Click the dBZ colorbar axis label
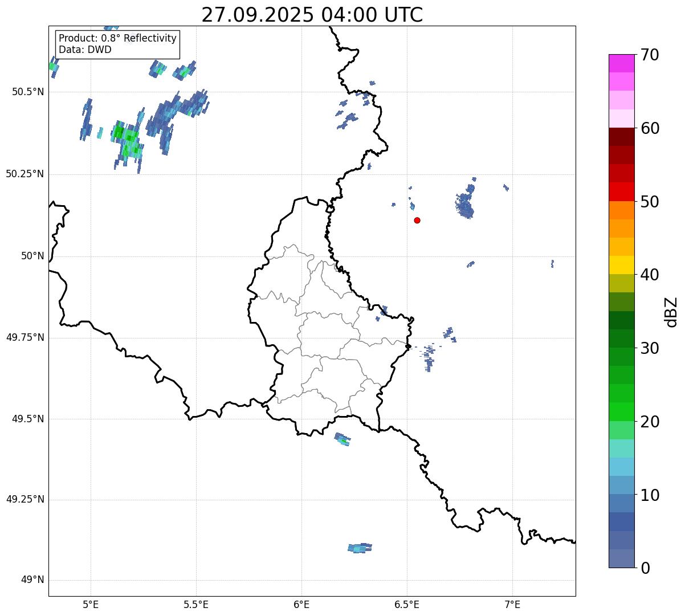 click(671, 311)
